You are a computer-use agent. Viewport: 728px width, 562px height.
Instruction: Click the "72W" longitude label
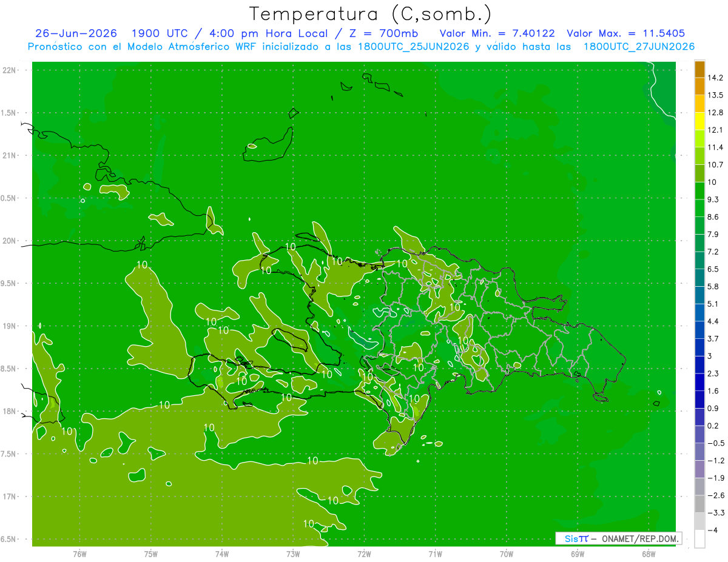(x=364, y=554)
